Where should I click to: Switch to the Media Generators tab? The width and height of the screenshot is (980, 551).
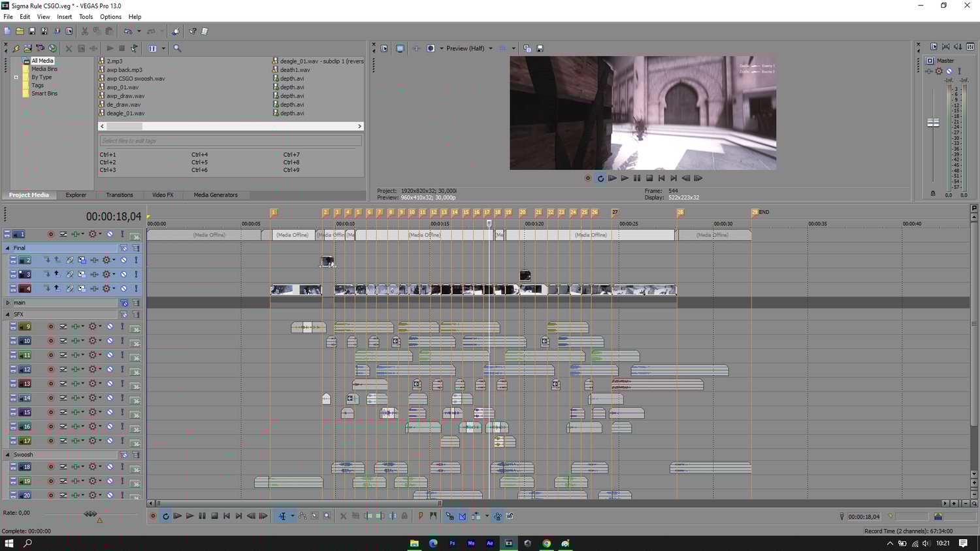click(216, 195)
